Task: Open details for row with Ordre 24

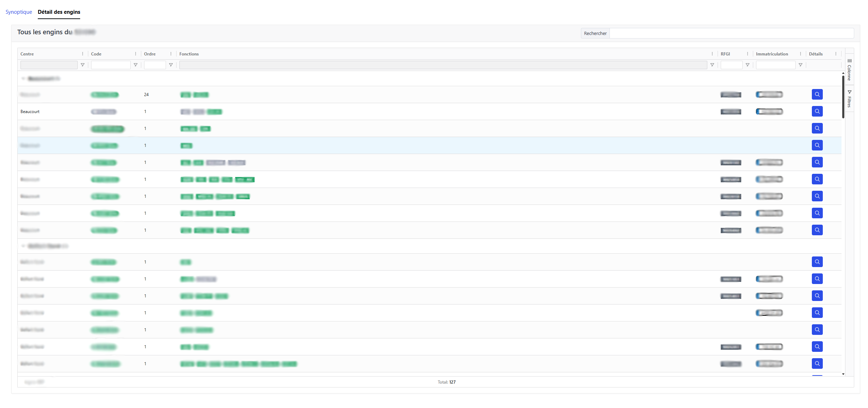Action: 817,95
